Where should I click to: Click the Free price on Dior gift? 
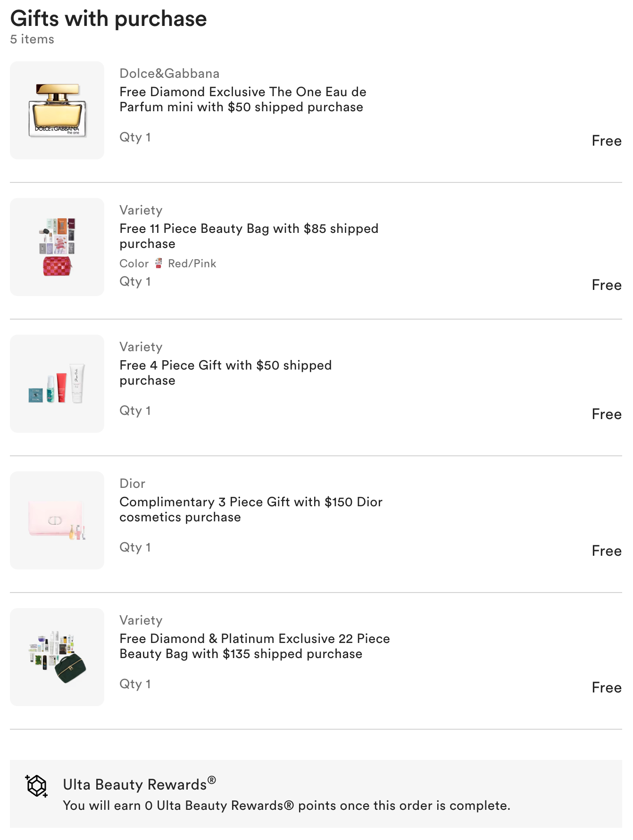coord(606,551)
